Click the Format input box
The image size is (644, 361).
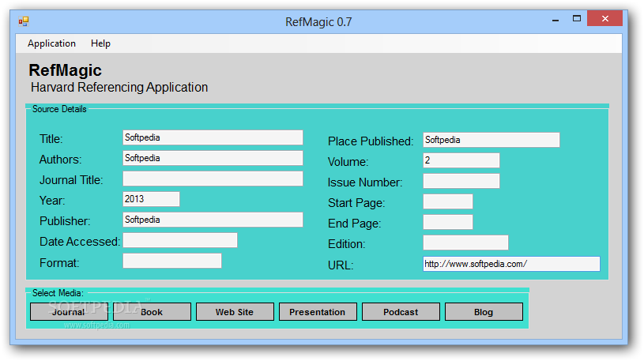172,261
